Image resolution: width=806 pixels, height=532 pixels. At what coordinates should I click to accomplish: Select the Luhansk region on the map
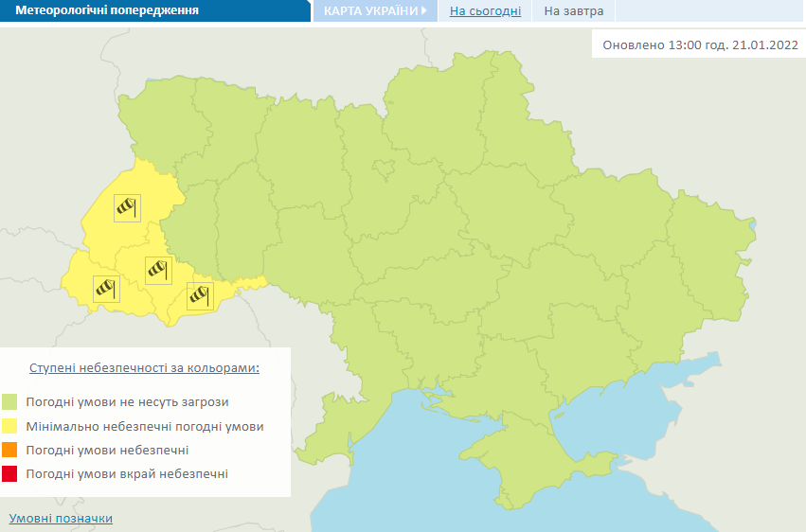712,255
